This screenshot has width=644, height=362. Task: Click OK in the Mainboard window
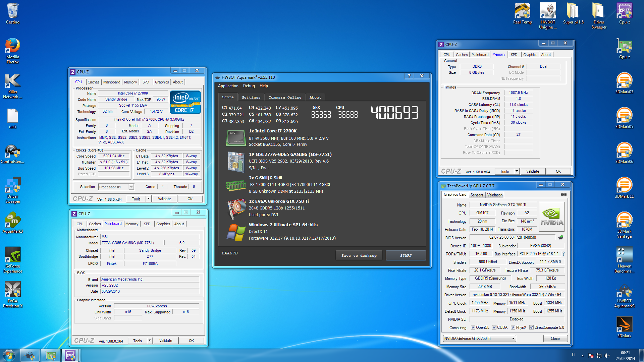(x=191, y=341)
